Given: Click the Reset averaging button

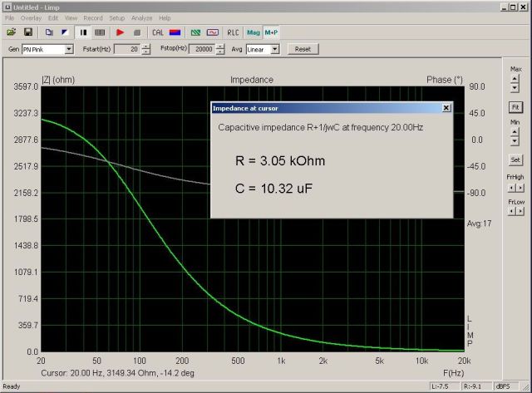Looking at the screenshot, I should [303, 49].
